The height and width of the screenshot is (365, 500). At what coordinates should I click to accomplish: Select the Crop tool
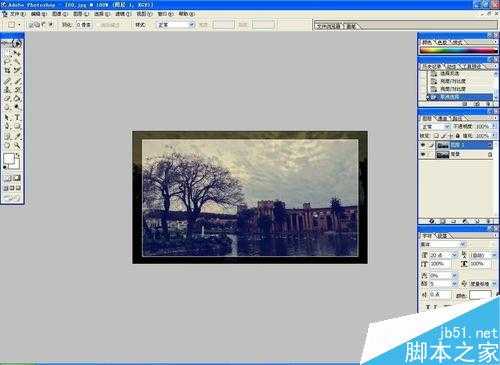click(7, 71)
